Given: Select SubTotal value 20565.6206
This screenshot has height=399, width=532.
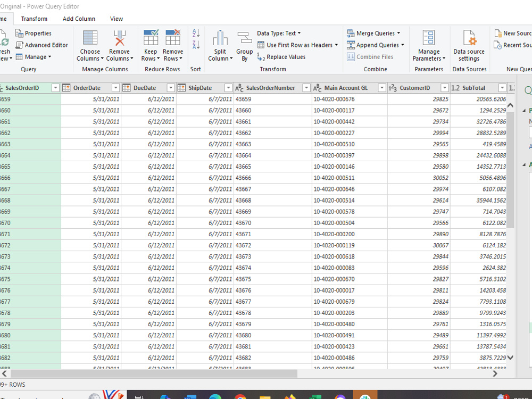Looking at the screenshot, I should click(479, 99).
